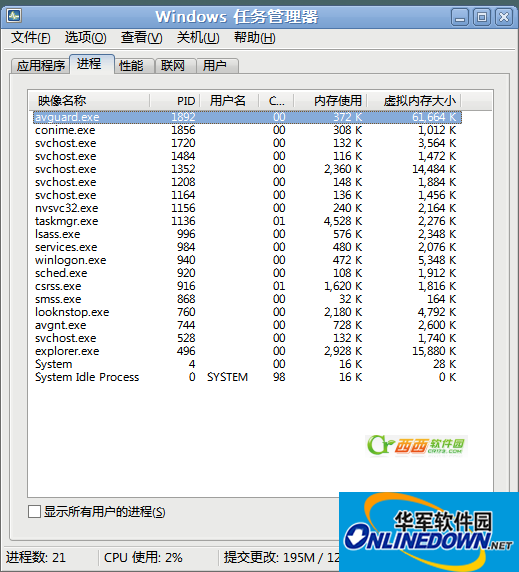
Task: Select svchost.exe with PID 1720
Action: (247, 143)
